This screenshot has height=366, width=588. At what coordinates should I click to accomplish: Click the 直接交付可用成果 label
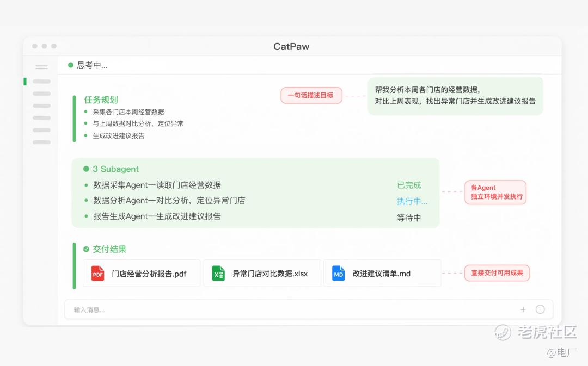coord(497,273)
